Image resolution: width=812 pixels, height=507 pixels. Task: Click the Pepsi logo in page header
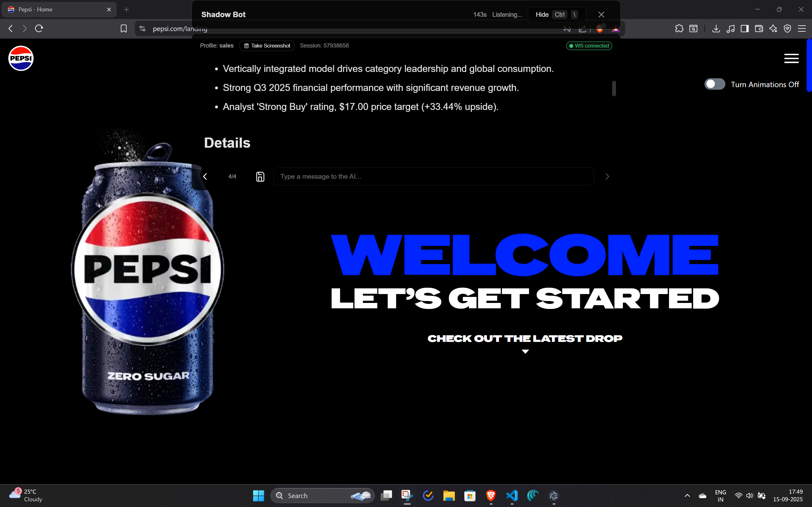(21, 58)
